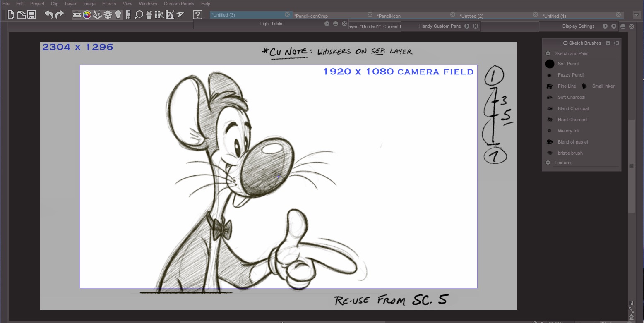Open the project tabs list dropdown arrow
Viewport: 644px width, 323px height.
tap(637, 15)
